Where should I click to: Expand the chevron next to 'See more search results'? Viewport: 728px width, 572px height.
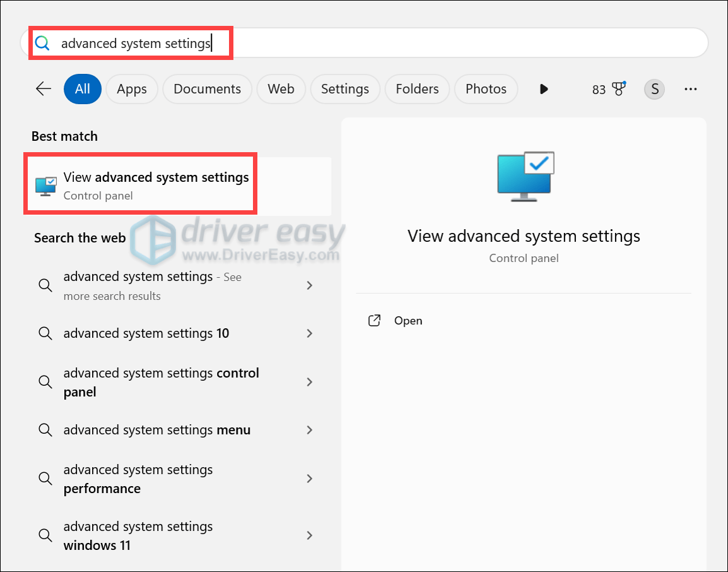[309, 285]
